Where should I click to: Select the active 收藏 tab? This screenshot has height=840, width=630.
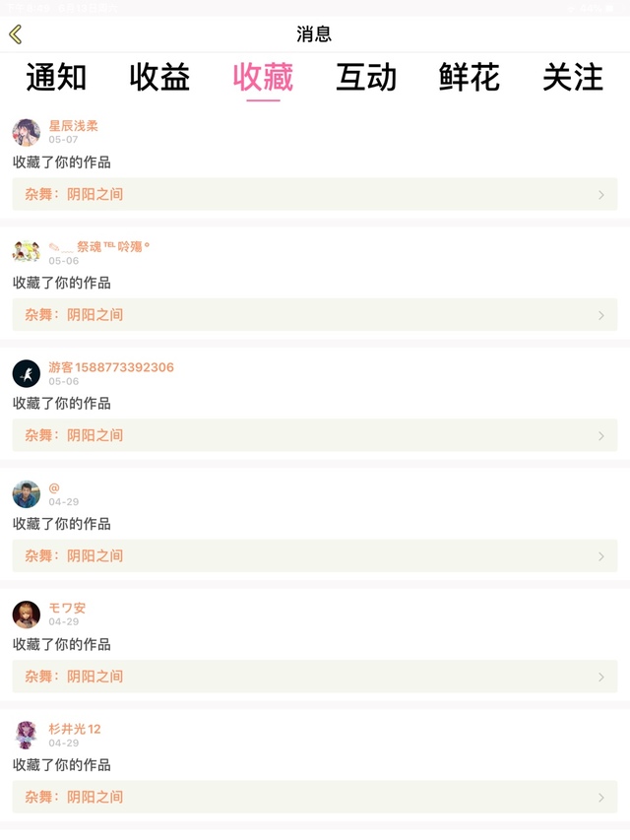tap(263, 78)
